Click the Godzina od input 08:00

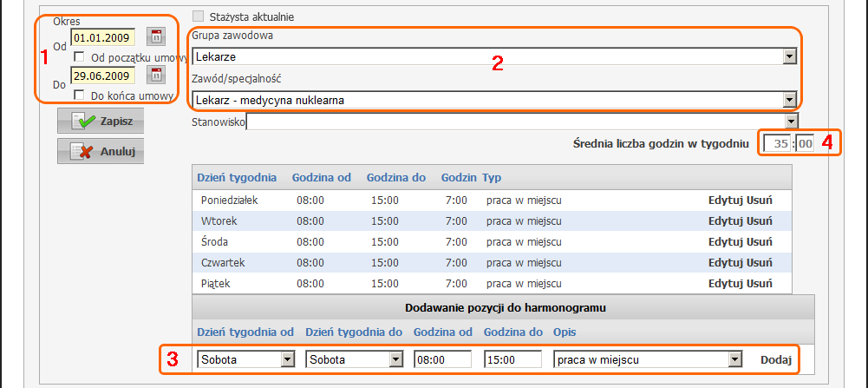[443, 359]
